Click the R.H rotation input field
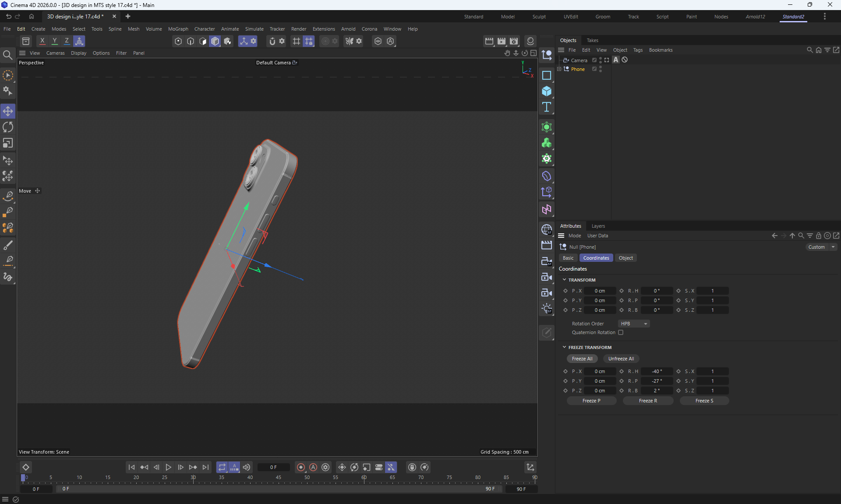The image size is (841, 504). point(656,291)
